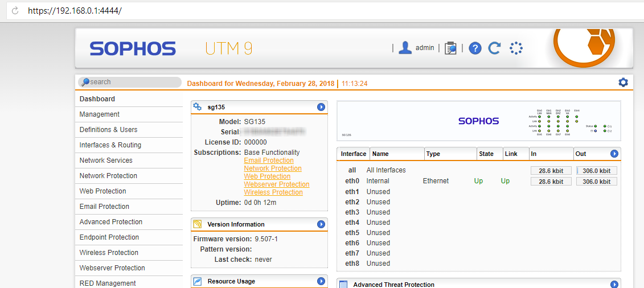Open the help question mark icon
The height and width of the screenshot is (288, 644).
475,48
